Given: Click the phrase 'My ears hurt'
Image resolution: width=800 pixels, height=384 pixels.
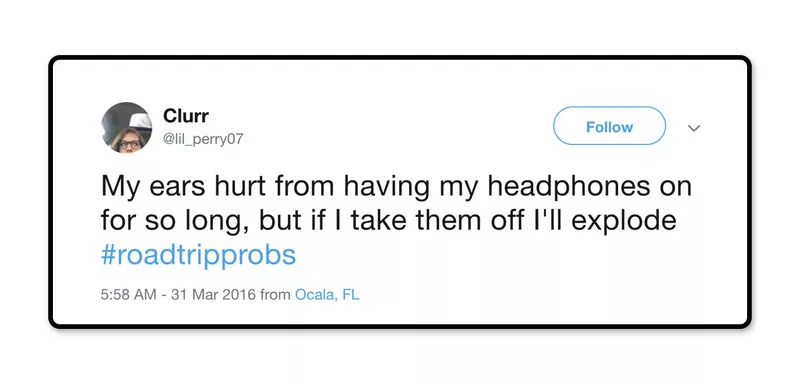Looking at the screenshot, I should [183, 187].
